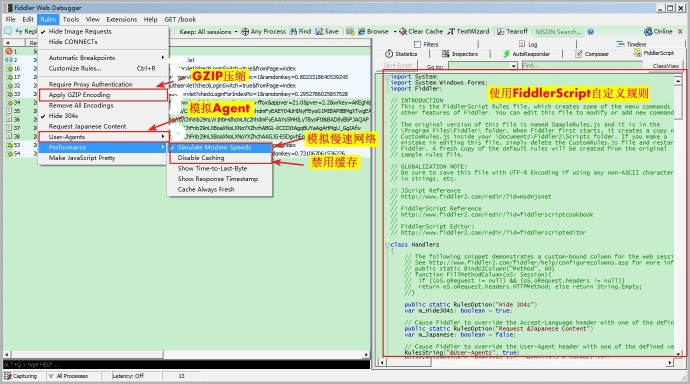Click the Save disk icon in toolbar
The image size is (690, 384).
319,32
